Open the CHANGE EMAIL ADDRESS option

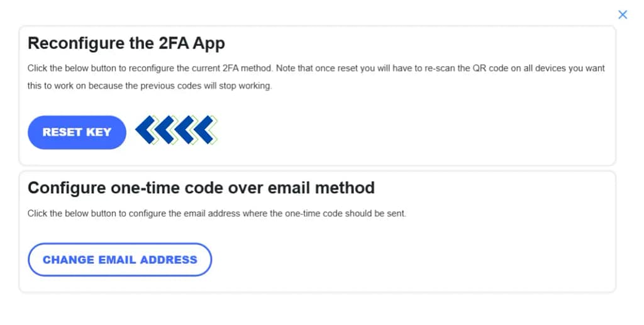(x=119, y=260)
